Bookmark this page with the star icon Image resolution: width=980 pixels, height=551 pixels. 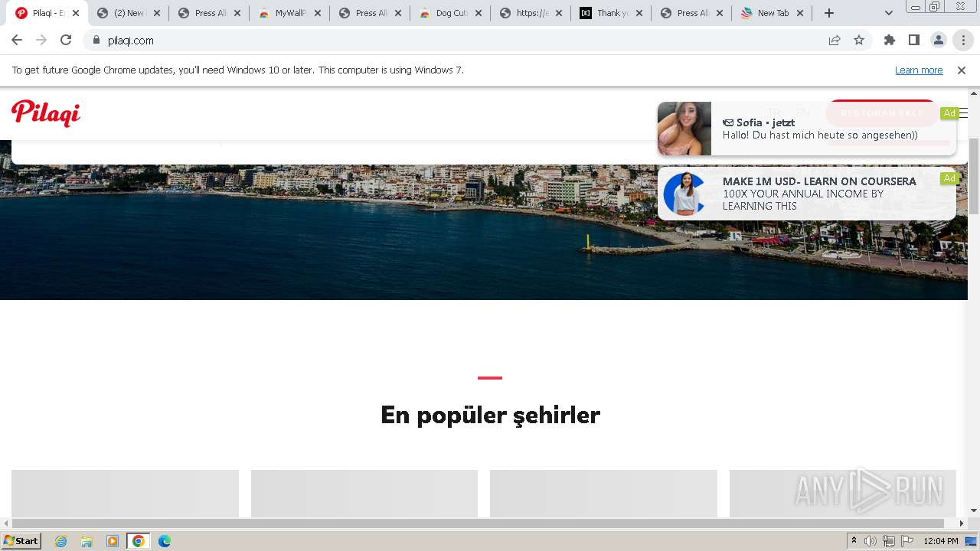pos(859,41)
